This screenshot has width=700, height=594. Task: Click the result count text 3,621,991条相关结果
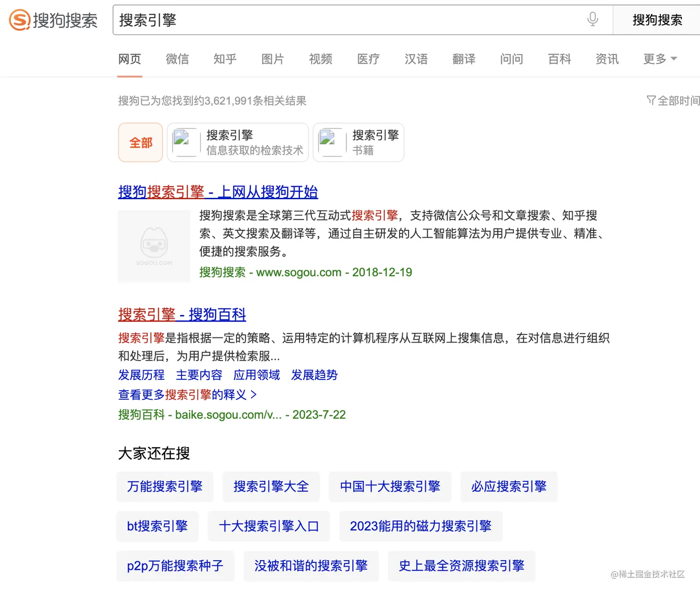coord(256,101)
